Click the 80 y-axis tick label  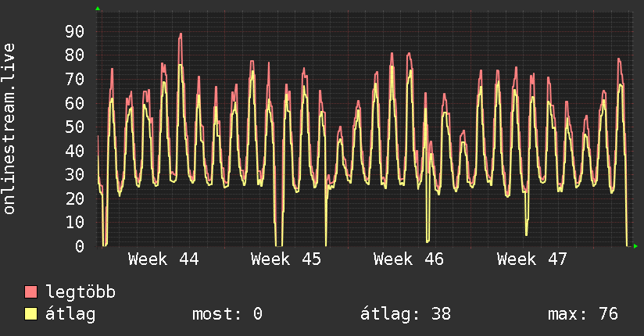point(75,55)
